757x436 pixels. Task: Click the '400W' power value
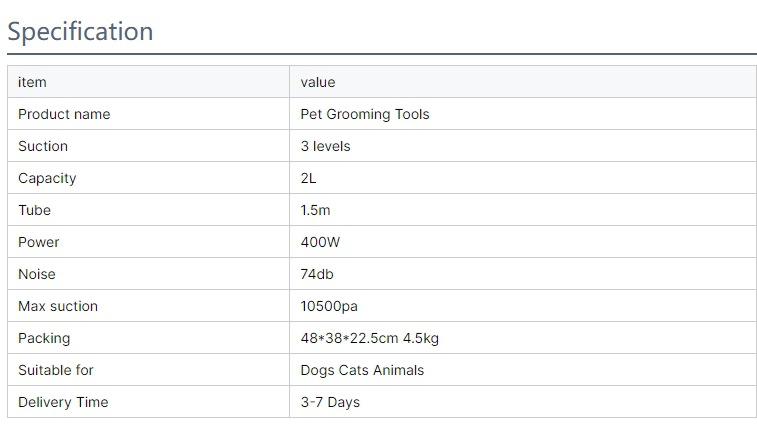(x=320, y=242)
